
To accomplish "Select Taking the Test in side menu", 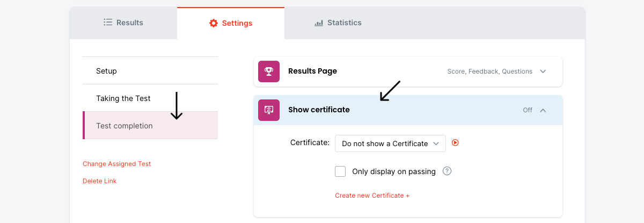I will point(123,98).
